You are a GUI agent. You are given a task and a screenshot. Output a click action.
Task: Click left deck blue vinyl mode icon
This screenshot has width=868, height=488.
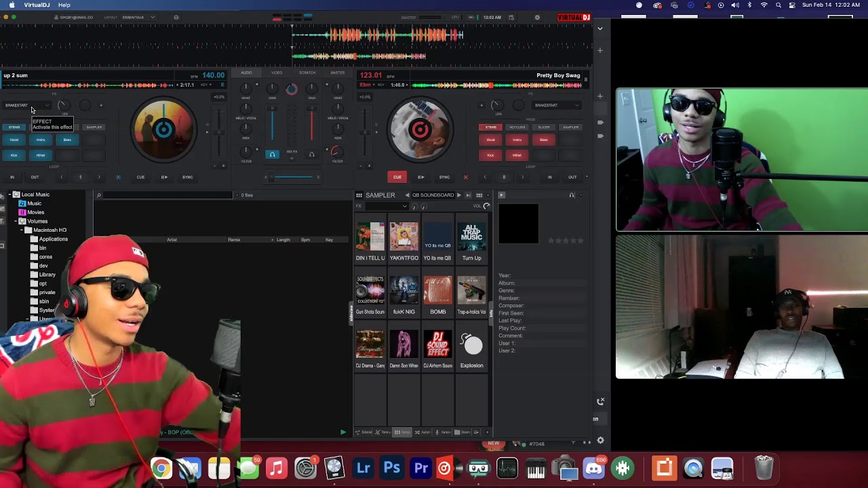118,177
